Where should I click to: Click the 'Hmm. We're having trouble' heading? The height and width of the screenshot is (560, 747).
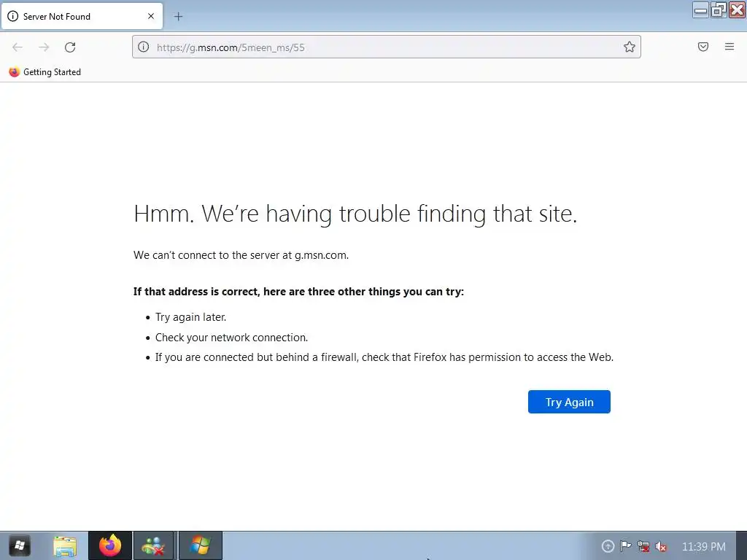tap(355, 214)
